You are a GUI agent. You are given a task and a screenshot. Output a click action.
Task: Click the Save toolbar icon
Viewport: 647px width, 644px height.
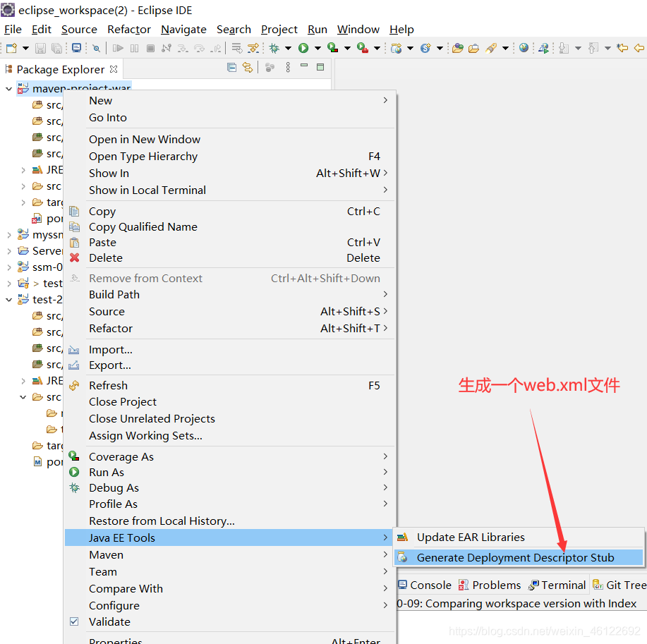[40, 48]
